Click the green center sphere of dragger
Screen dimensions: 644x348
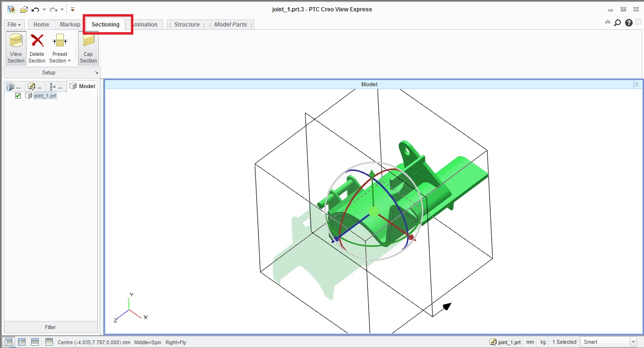pos(374,211)
